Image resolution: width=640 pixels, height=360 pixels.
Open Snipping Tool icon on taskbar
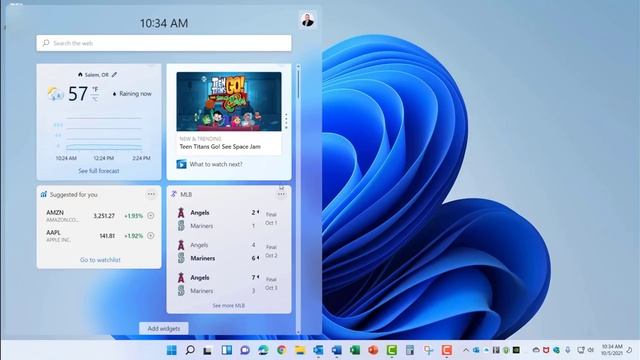click(x=428, y=350)
